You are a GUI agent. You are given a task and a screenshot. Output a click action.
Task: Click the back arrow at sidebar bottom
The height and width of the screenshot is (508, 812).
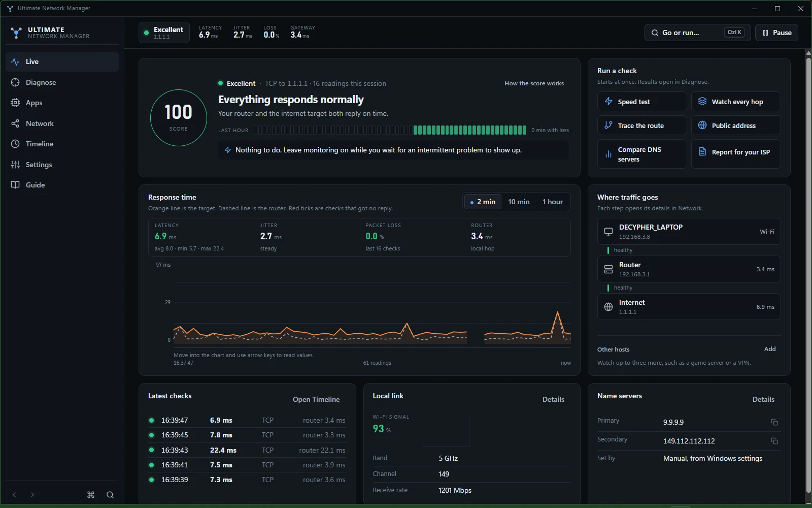[15, 495]
